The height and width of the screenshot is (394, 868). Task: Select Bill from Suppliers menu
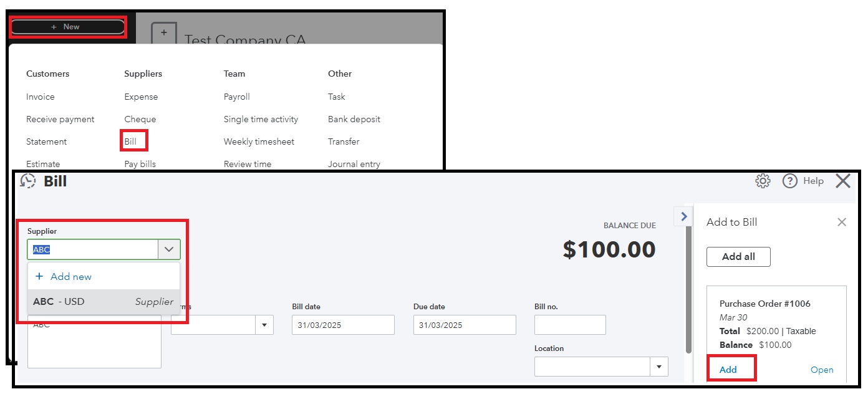(130, 142)
